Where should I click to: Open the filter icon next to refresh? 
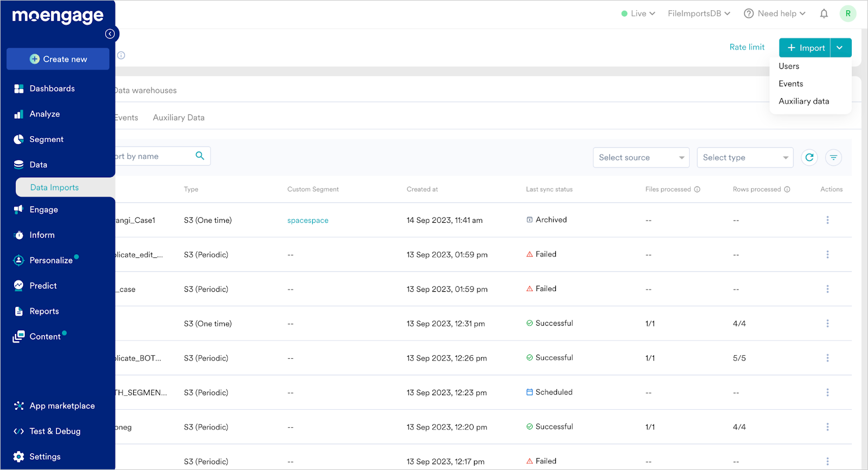pos(833,157)
